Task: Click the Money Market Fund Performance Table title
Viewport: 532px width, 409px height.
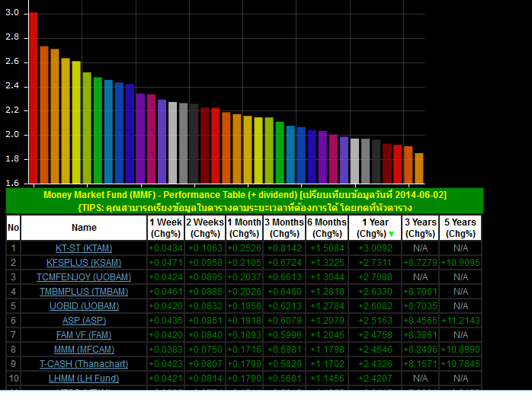Action: coord(245,195)
